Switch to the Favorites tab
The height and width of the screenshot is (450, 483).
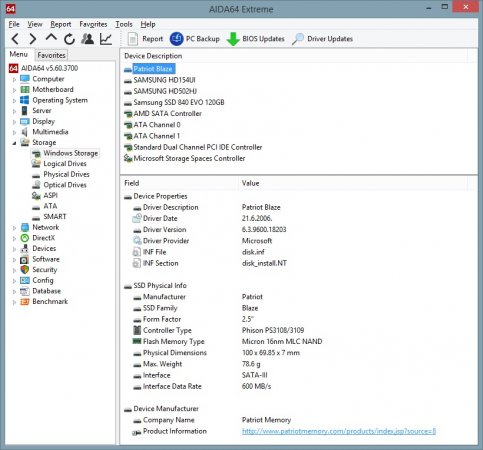pos(51,55)
